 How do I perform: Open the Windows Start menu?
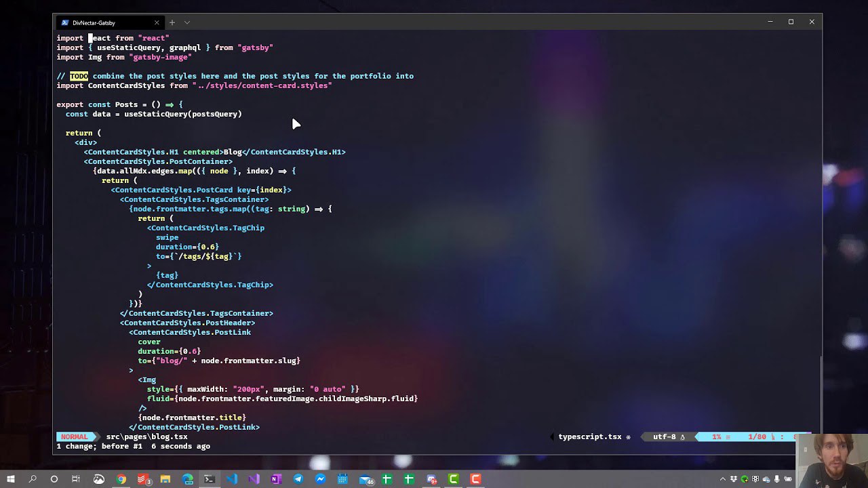coord(11,479)
